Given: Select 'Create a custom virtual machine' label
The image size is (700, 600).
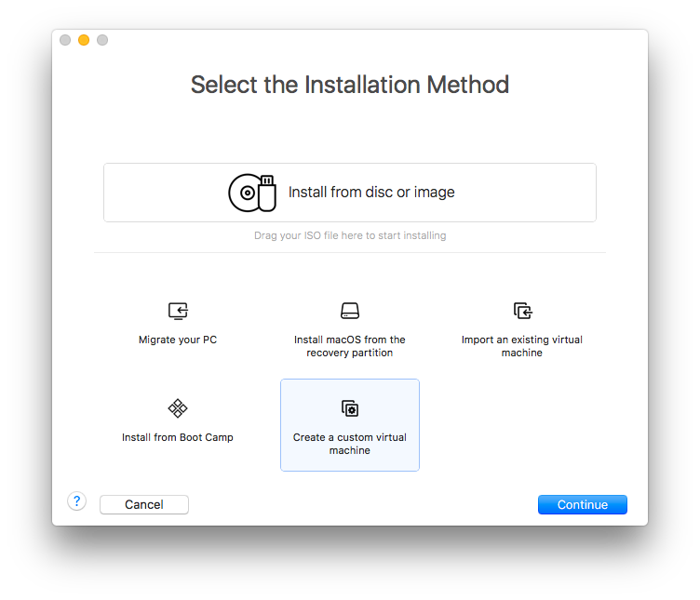Looking at the screenshot, I should coord(350,444).
